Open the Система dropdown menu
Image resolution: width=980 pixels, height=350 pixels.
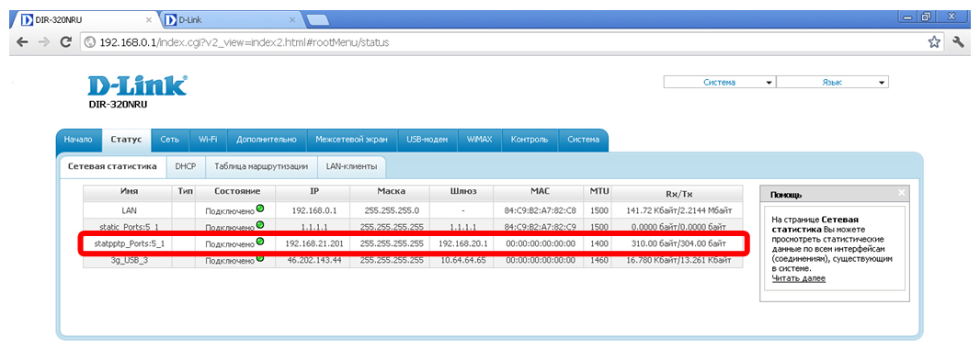(x=719, y=83)
